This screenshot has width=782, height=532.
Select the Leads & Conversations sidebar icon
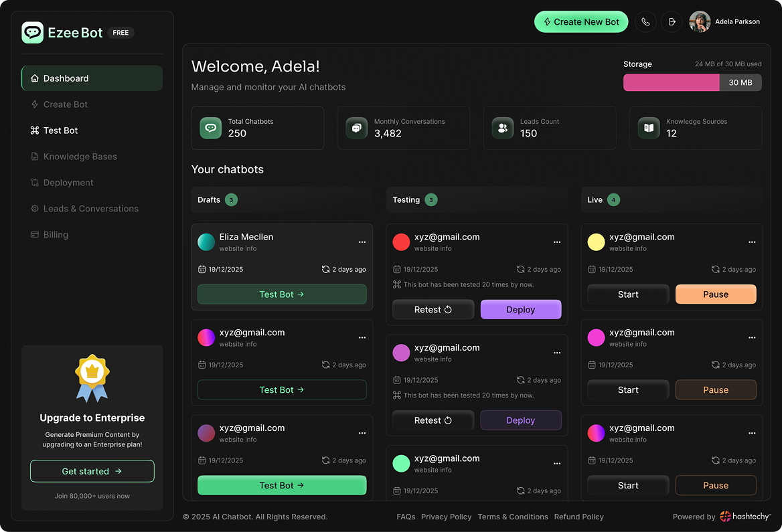tap(33, 208)
